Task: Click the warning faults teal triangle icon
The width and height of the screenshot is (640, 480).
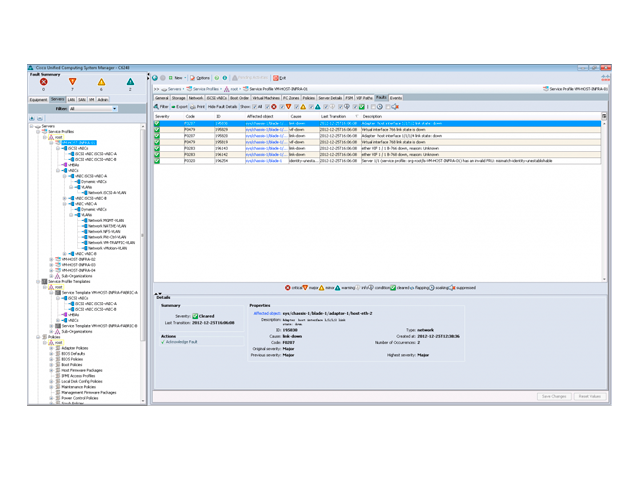Action: click(130, 82)
